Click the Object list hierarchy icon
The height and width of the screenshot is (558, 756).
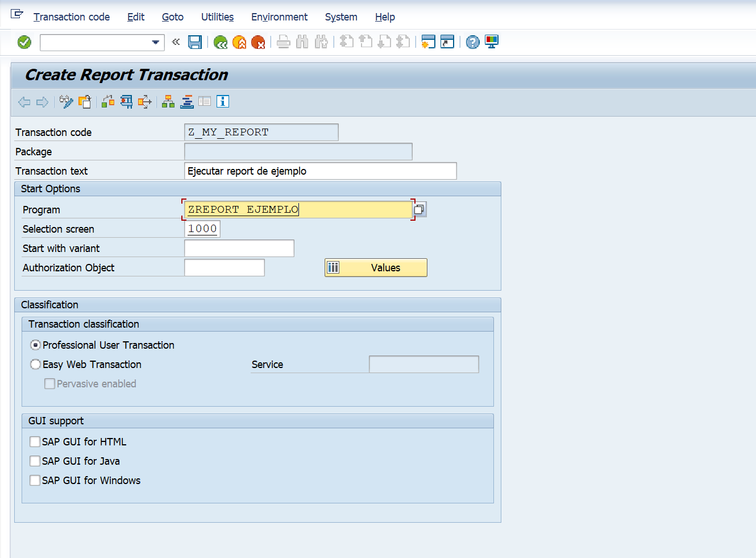168,102
